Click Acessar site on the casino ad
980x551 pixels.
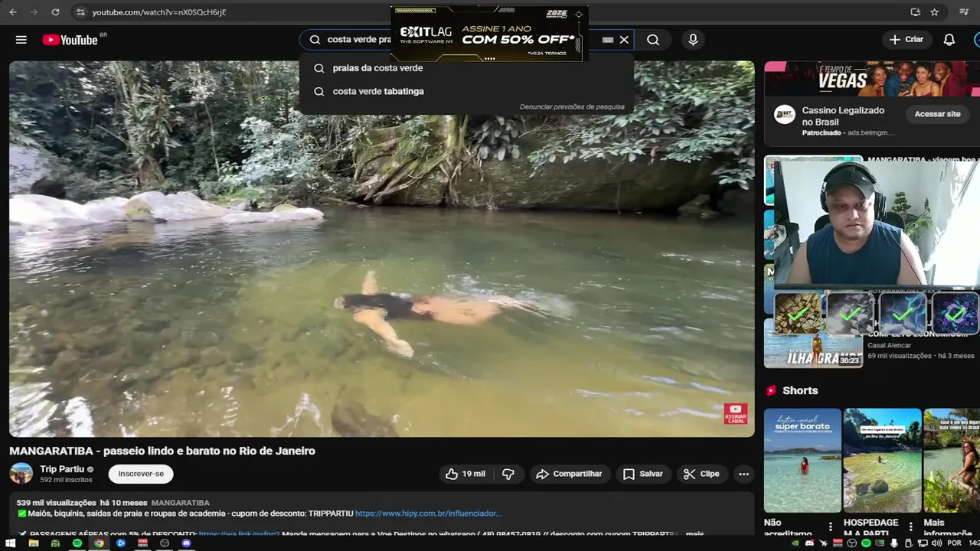tap(937, 114)
